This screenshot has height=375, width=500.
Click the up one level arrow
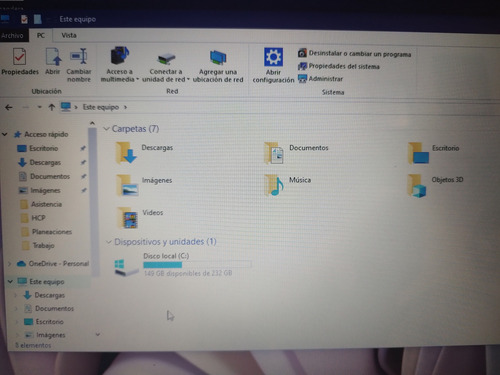52,107
